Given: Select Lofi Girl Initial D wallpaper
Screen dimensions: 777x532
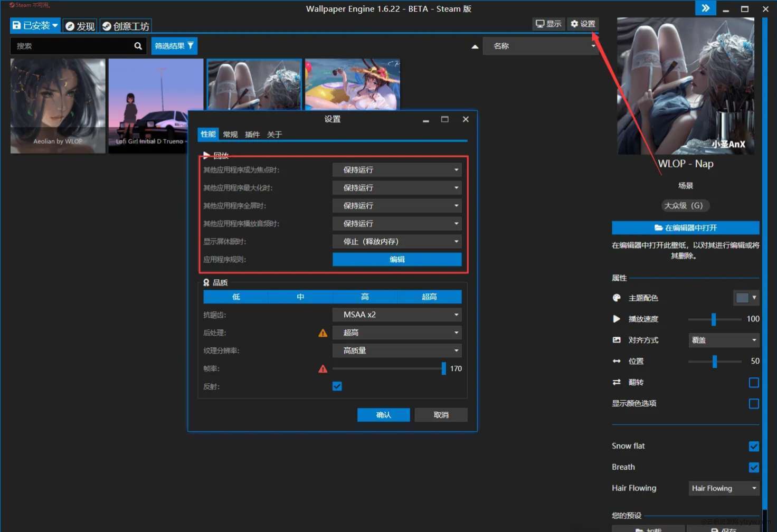Looking at the screenshot, I should [x=148, y=106].
